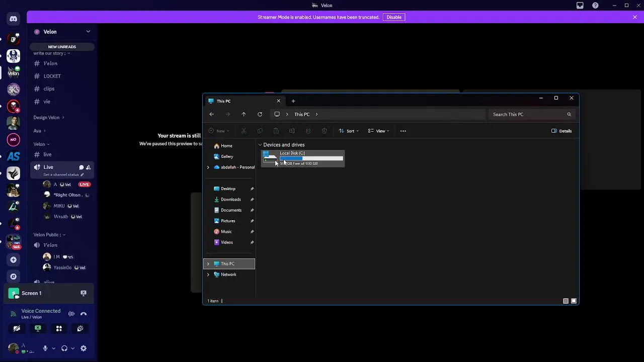Open activities shapes icon in voice panel
This screenshot has height=362, width=644.
point(59,328)
